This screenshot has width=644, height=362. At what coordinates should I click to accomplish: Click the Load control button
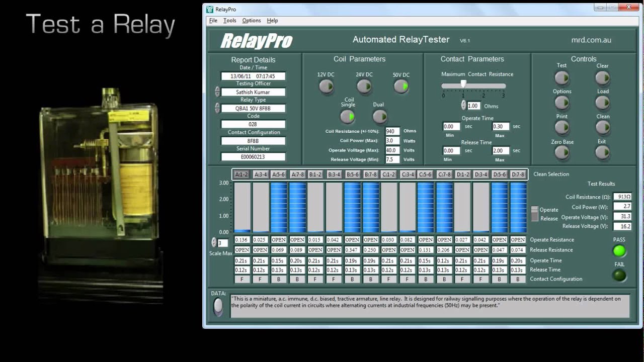602,103
